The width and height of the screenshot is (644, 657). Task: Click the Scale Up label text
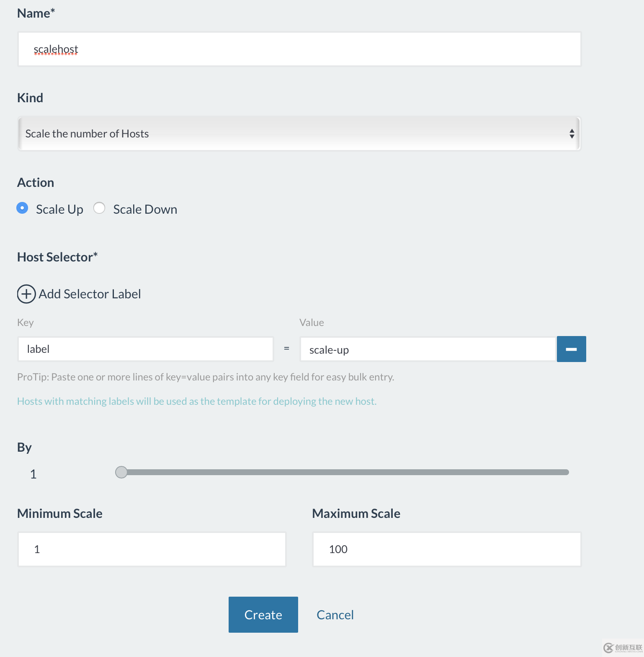59,209
